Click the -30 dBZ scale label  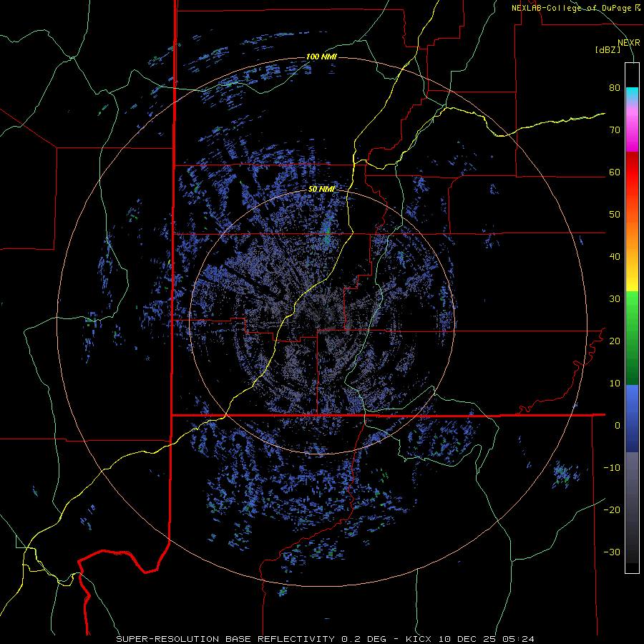pos(612,552)
